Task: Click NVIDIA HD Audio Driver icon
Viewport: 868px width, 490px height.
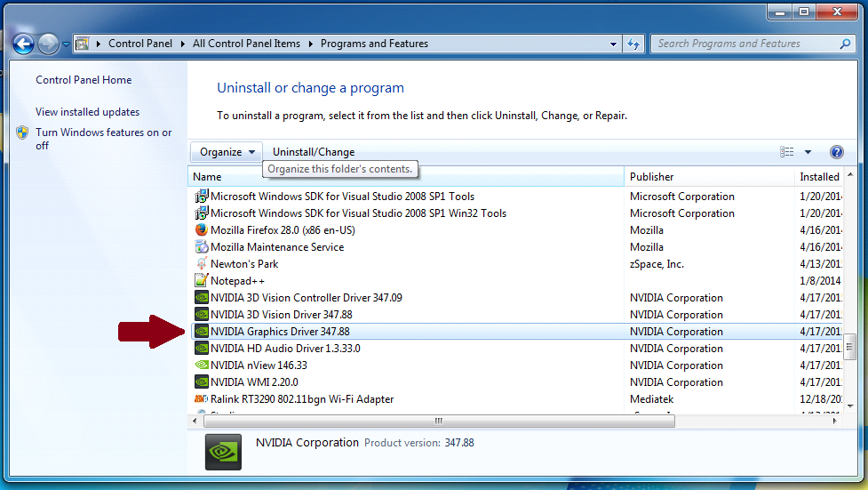Action: (202, 348)
